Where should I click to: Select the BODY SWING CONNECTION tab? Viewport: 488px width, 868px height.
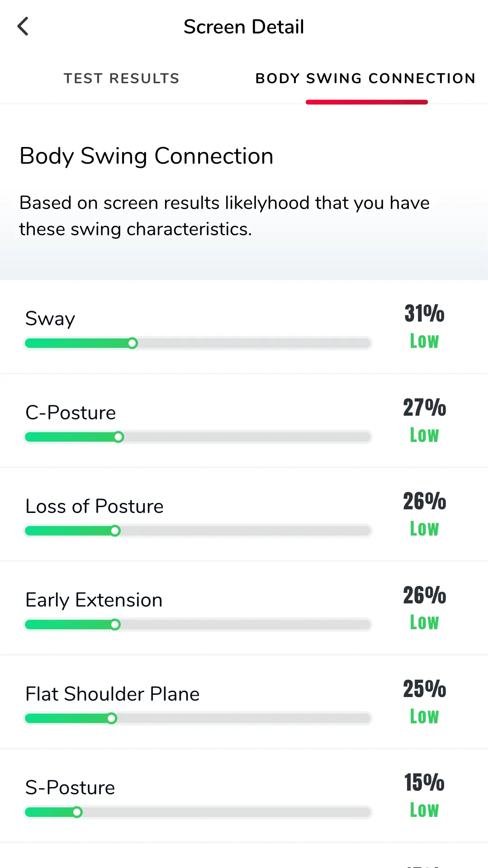pos(365,78)
